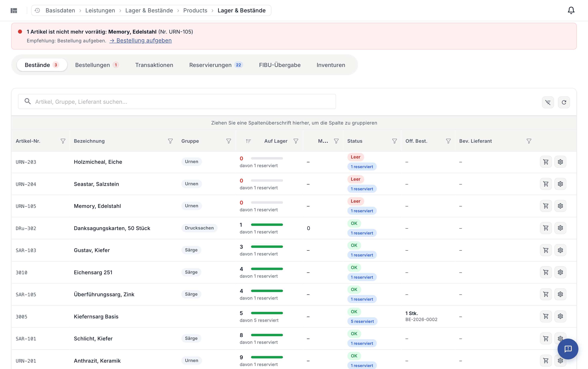Viewport: 588px width, 369px height.
Task: Order cart icon for Danksagungskarten row
Action: (546, 228)
